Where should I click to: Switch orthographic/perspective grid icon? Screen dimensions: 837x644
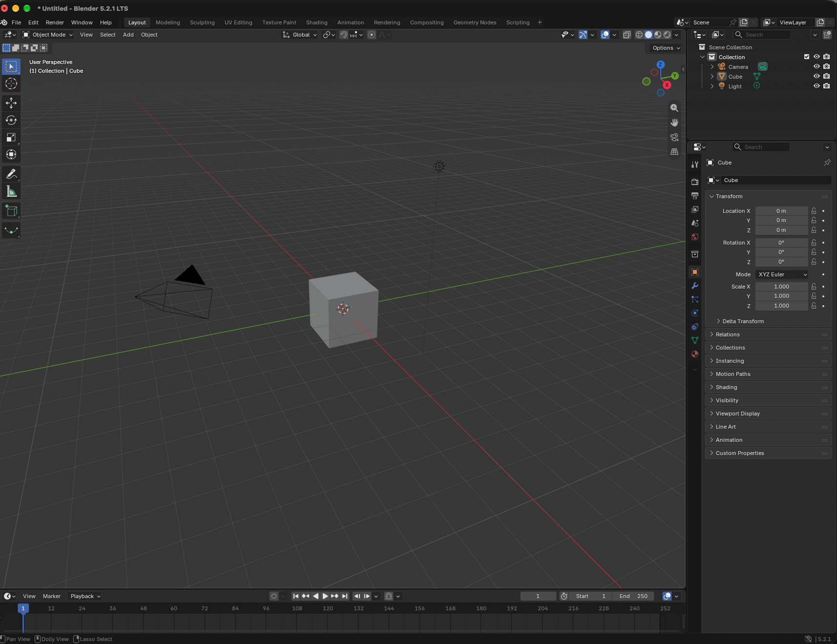pyautogui.click(x=674, y=152)
